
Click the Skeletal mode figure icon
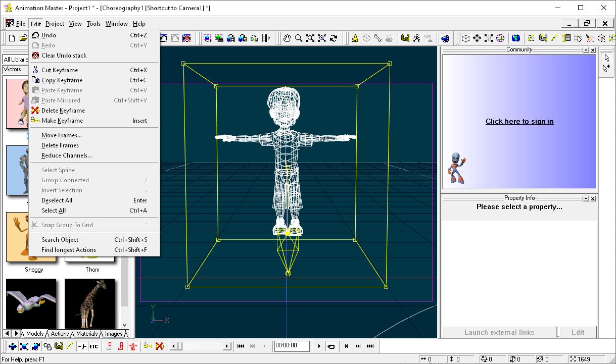[355, 38]
